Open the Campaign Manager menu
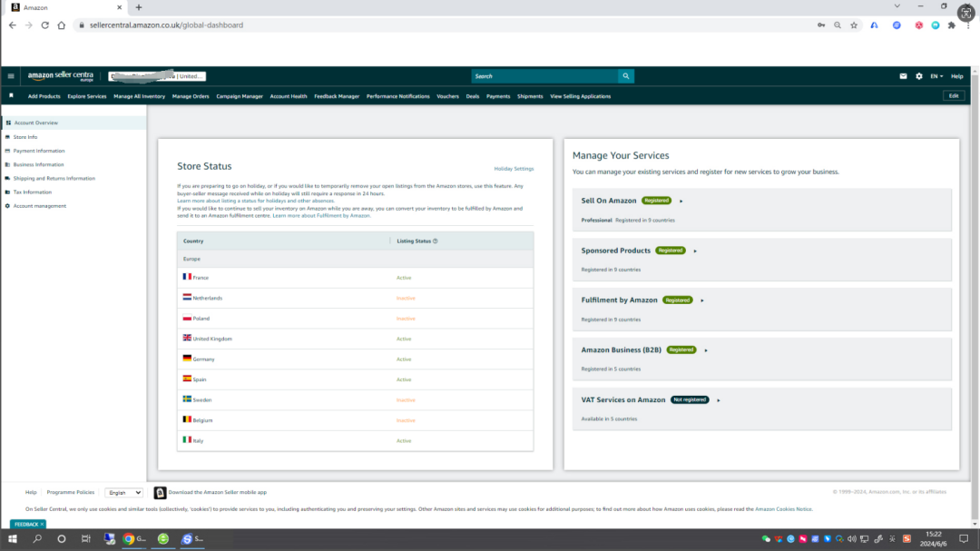The height and width of the screenshot is (551, 980). tap(240, 96)
